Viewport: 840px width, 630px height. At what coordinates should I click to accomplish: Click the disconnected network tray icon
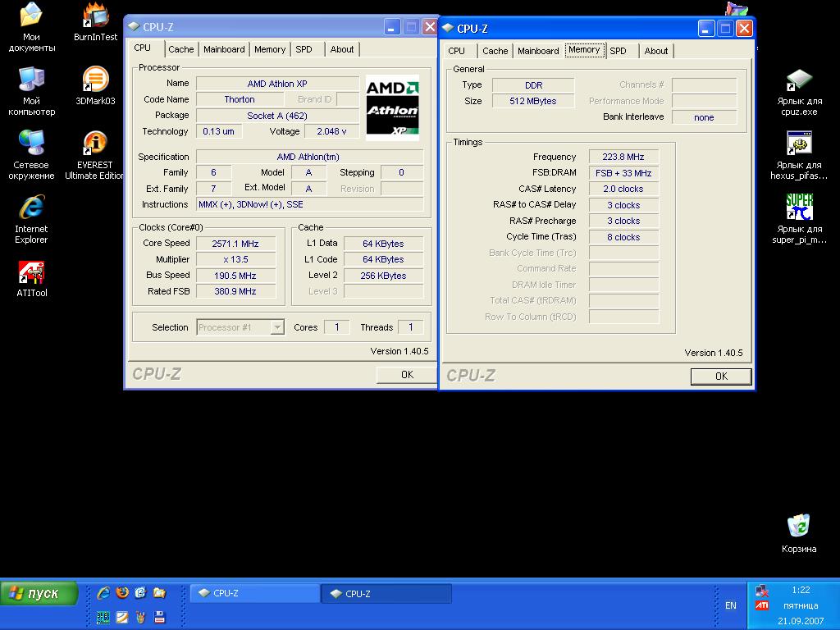click(762, 591)
